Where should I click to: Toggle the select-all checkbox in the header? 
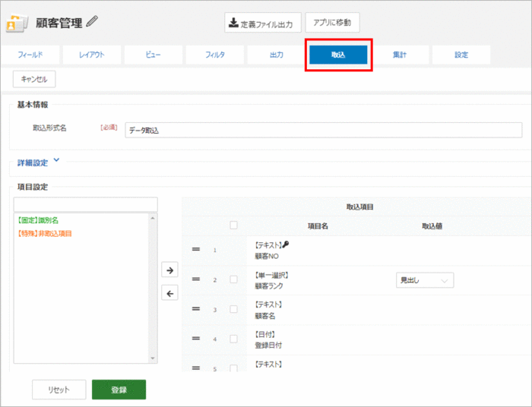coord(233,225)
